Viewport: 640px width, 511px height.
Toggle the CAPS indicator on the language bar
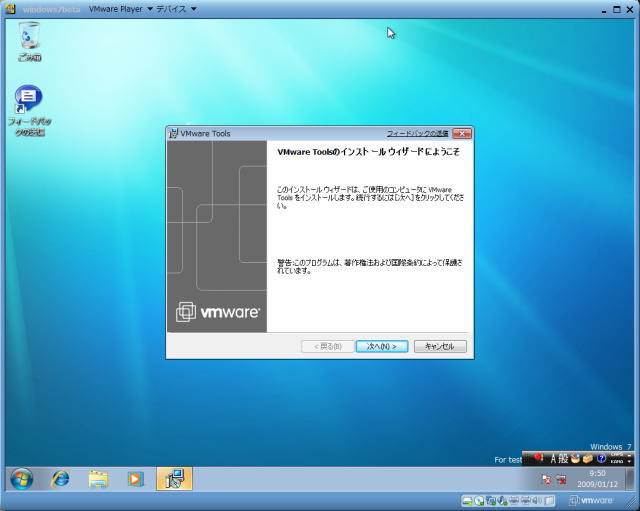click(617, 454)
